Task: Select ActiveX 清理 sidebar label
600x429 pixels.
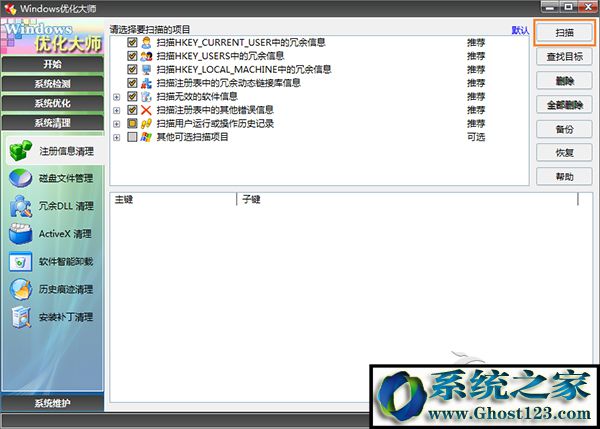Action: coord(65,234)
